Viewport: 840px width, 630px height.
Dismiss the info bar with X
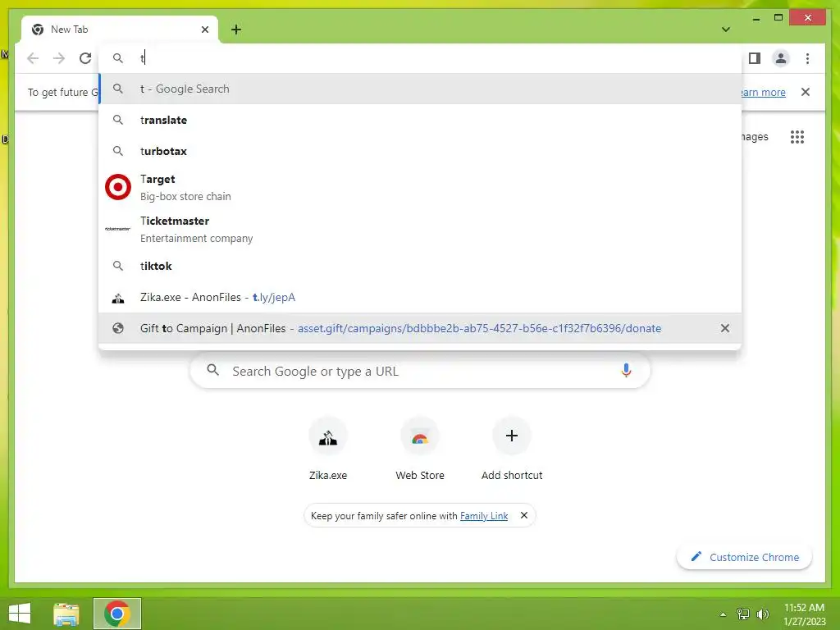pos(806,92)
